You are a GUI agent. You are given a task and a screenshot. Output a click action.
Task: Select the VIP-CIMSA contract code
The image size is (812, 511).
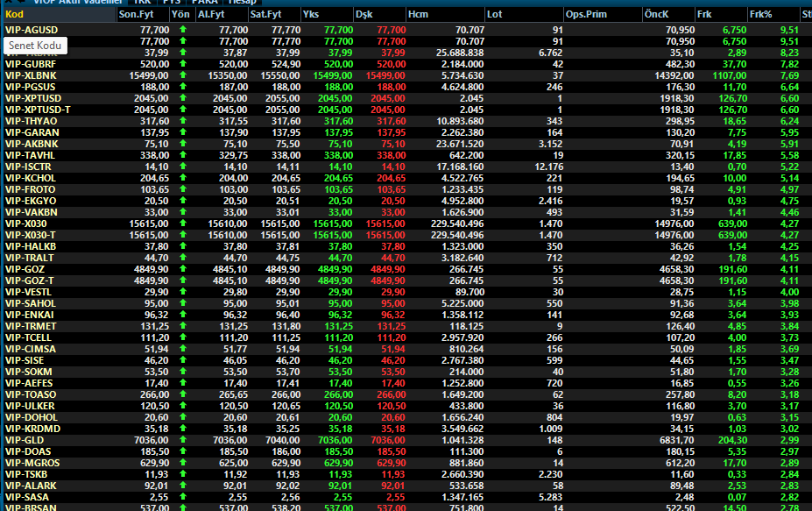pos(31,350)
